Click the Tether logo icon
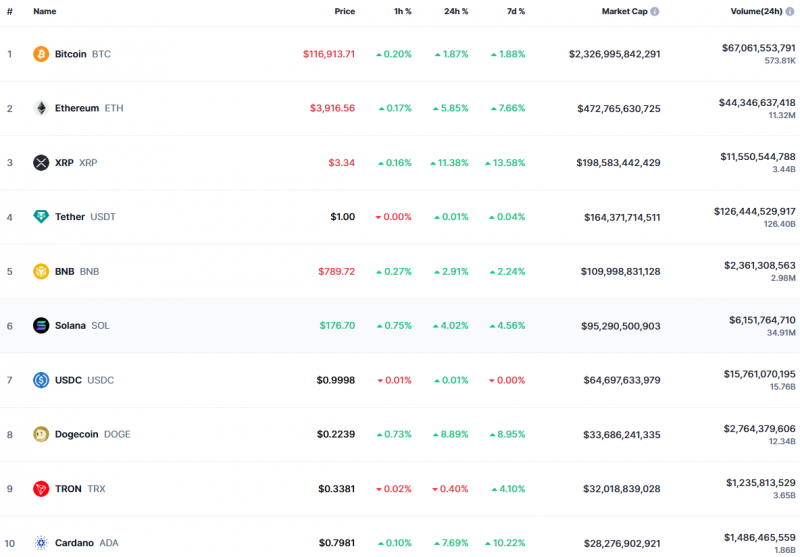This screenshot has height=557, width=800. pyautogui.click(x=41, y=217)
